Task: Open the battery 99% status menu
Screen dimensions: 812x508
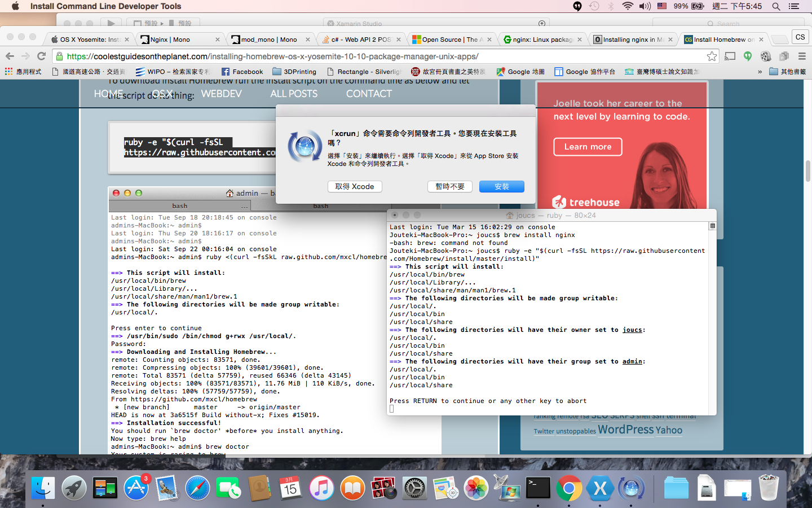Action: point(689,6)
